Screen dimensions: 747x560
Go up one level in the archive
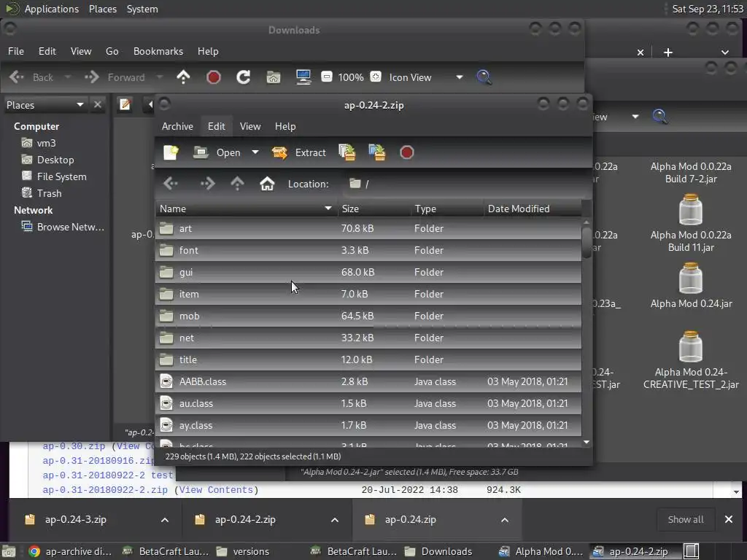tap(237, 183)
